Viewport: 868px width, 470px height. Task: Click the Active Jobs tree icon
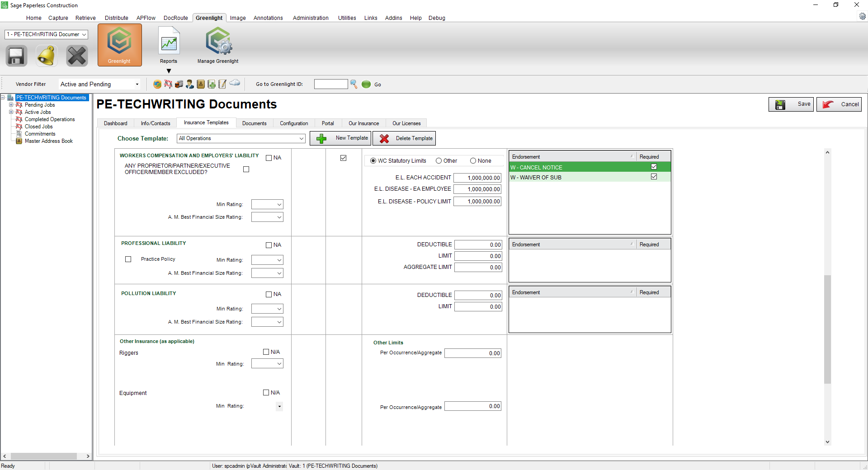click(19, 112)
